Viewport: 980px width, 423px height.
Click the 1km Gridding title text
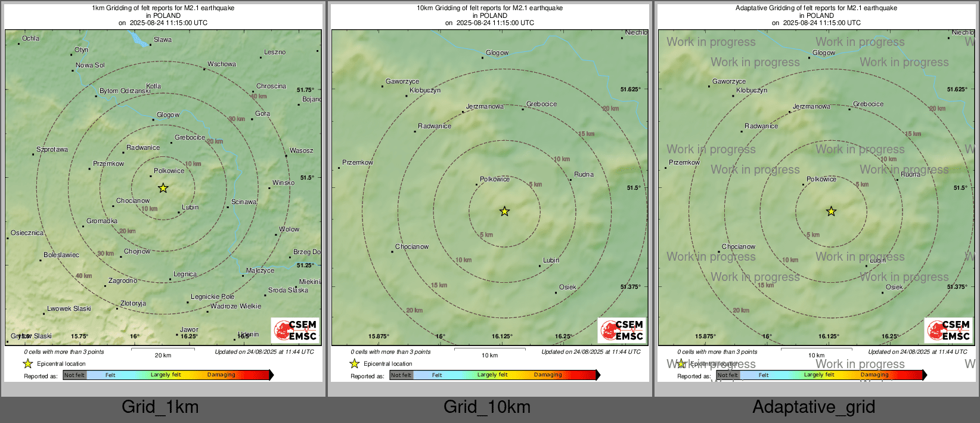coord(163,8)
